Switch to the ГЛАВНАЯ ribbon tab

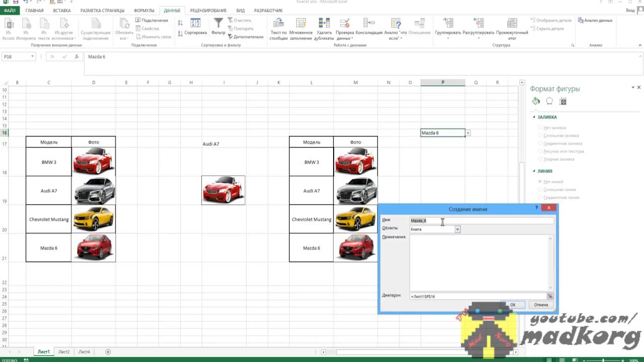(x=34, y=11)
